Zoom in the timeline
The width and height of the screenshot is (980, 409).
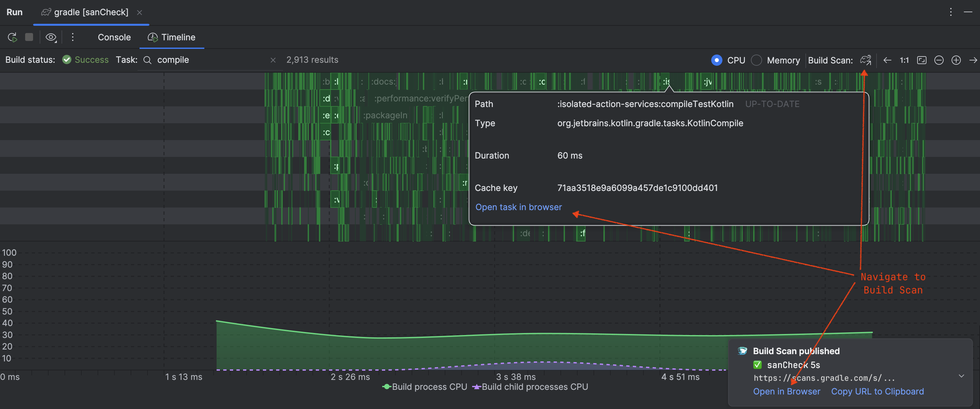point(956,60)
